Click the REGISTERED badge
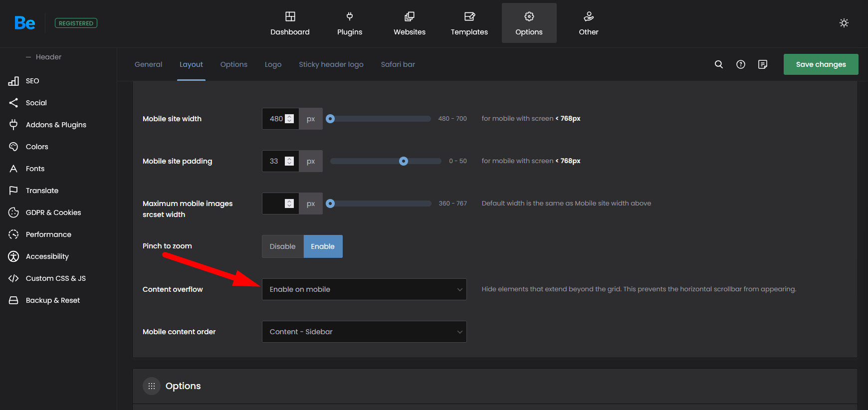 [x=76, y=23]
